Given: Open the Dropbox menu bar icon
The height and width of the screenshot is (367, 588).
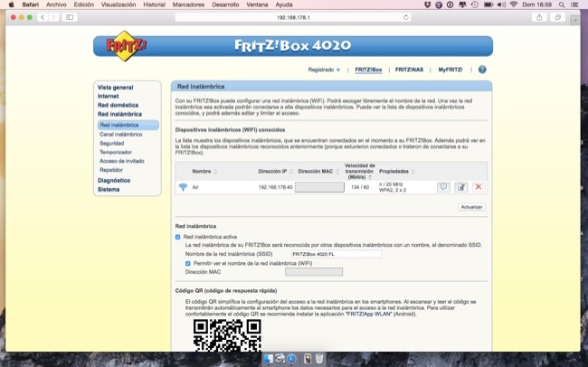Looking at the screenshot, I should pyautogui.click(x=427, y=5).
